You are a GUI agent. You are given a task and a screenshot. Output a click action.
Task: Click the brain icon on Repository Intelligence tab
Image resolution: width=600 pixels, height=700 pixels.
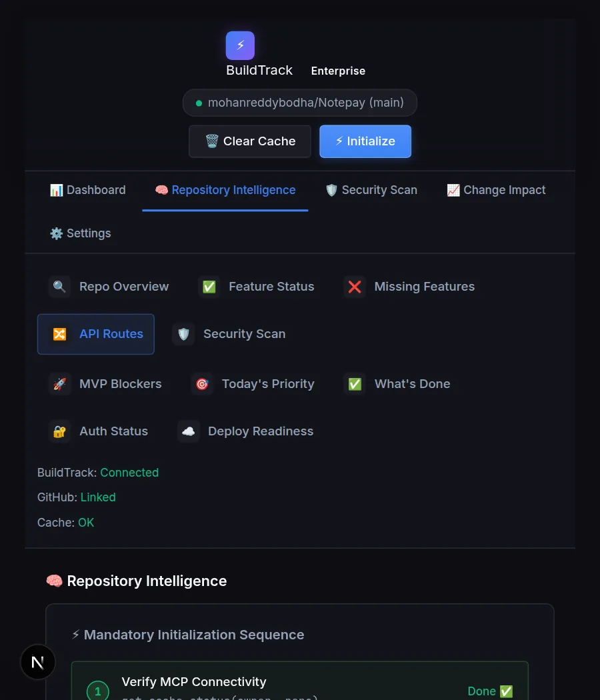pos(161,190)
